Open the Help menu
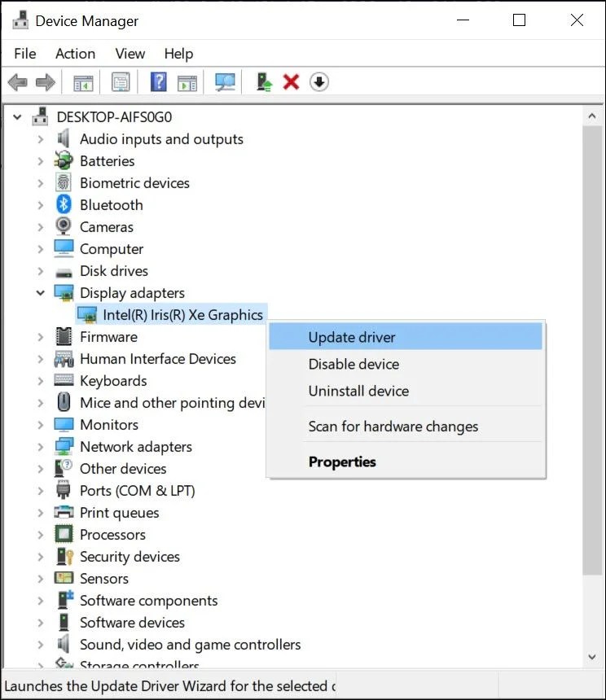This screenshot has height=700, width=606. click(178, 54)
